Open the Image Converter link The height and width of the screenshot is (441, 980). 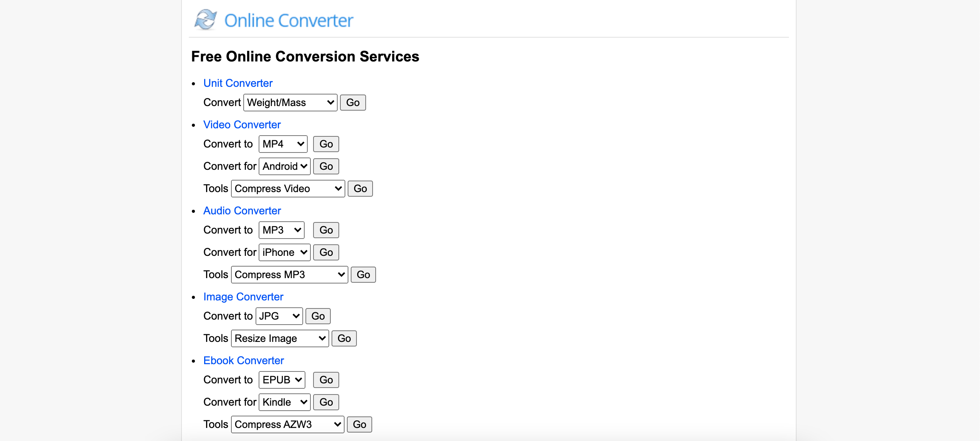(243, 297)
